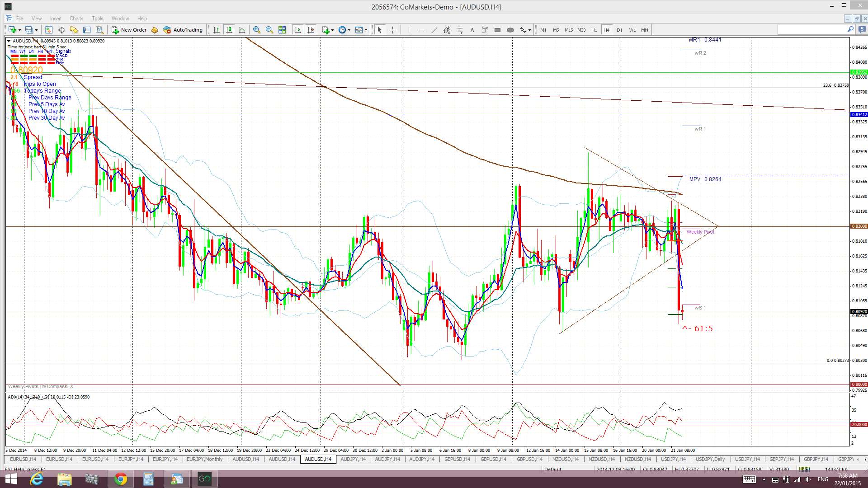868x488 pixels.
Task: Select the M15 timeframe button
Action: pyautogui.click(x=569, y=30)
